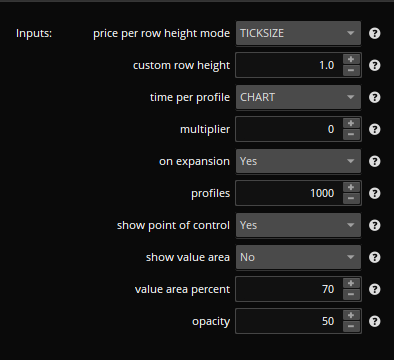Viewport: 394px width, 360px height.
Task: Click the opacity value field showing 50
Action: pyautogui.click(x=289, y=321)
